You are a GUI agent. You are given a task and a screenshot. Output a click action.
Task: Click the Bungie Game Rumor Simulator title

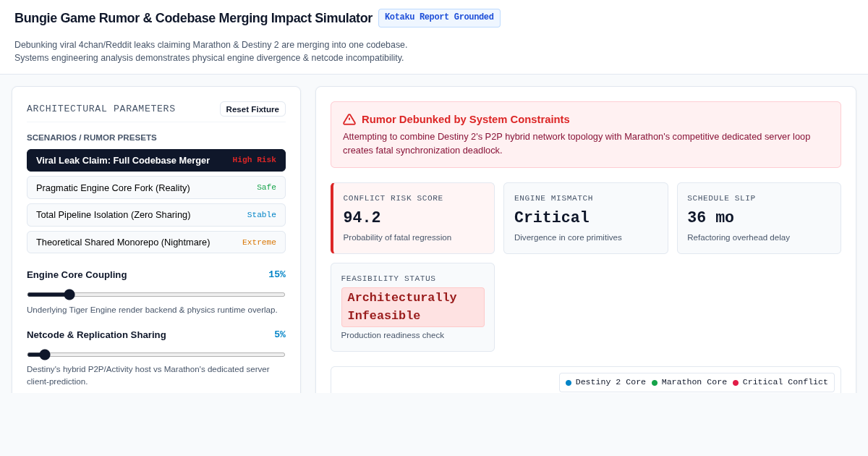[x=193, y=18]
